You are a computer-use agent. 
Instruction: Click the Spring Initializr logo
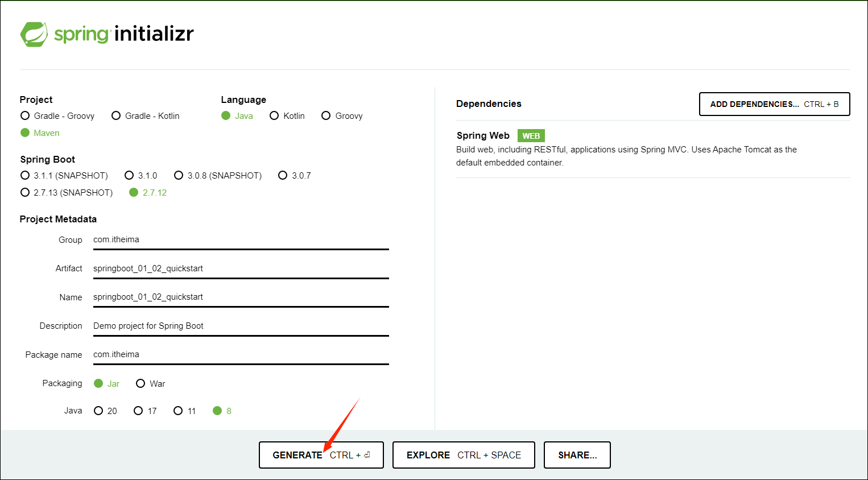(106, 34)
